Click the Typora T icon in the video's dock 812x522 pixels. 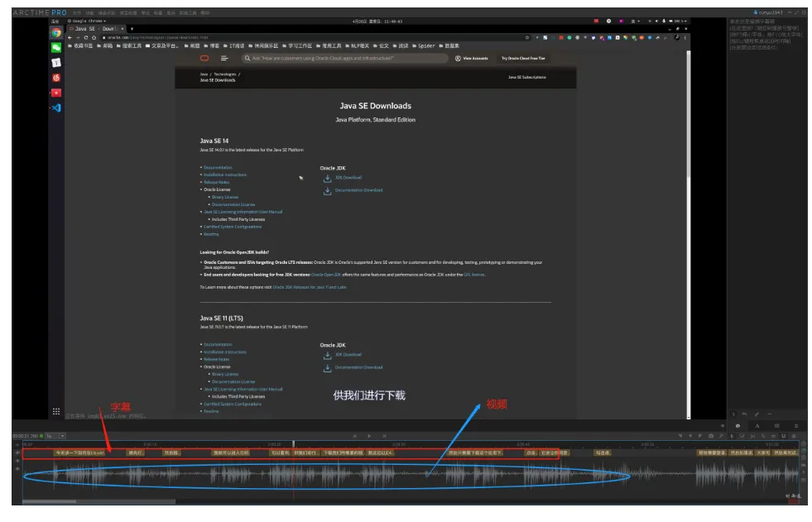point(56,63)
